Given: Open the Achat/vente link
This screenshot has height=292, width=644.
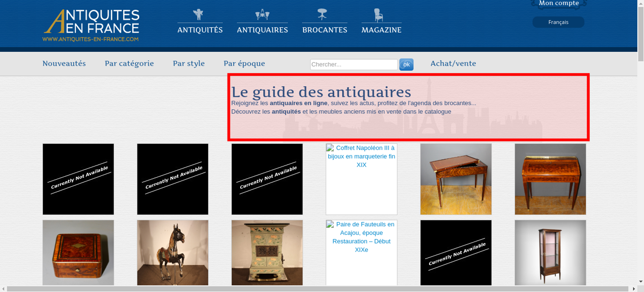Looking at the screenshot, I should [453, 64].
